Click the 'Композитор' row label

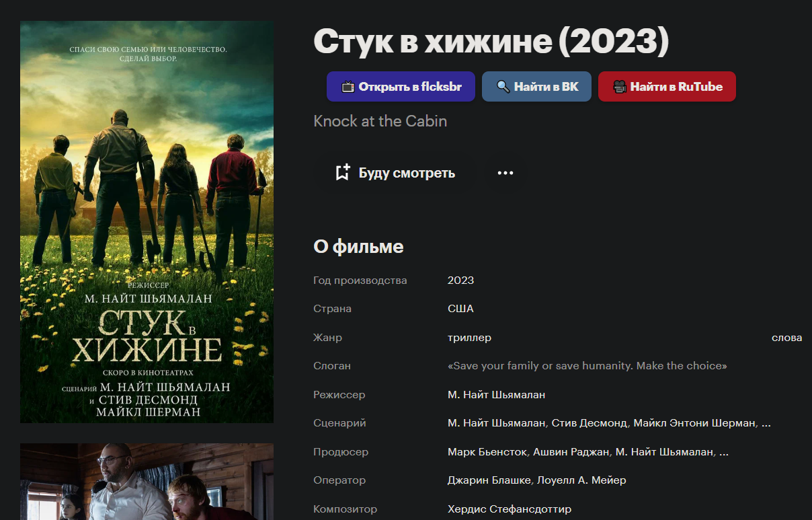[x=346, y=509]
